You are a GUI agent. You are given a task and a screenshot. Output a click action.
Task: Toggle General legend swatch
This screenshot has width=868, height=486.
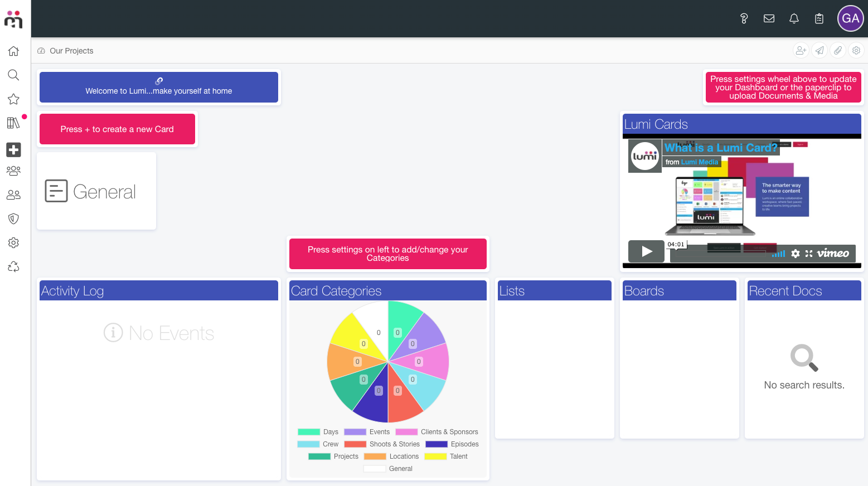[375, 469]
